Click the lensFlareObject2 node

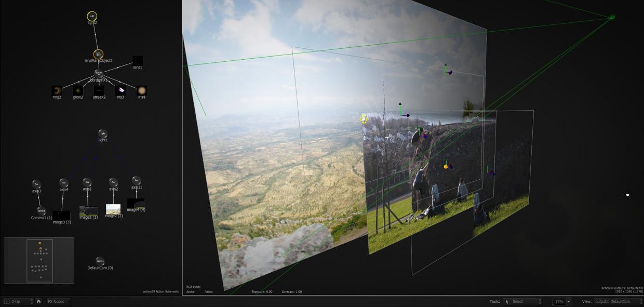(x=98, y=55)
